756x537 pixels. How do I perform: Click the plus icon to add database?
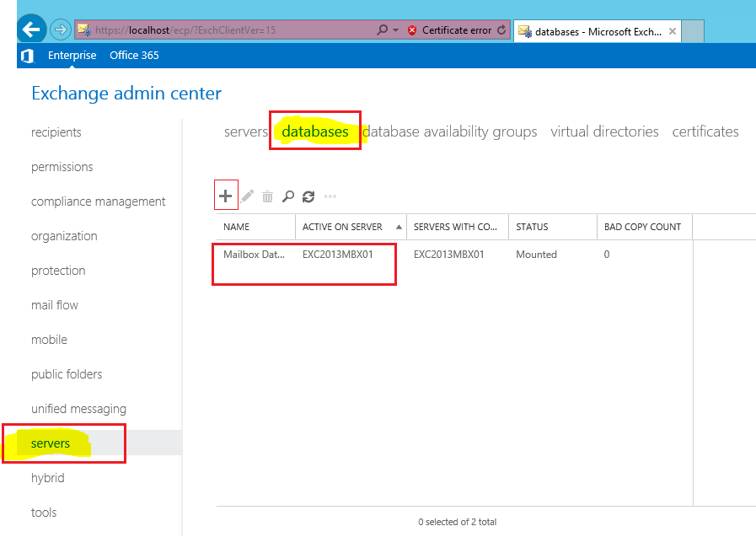click(225, 196)
